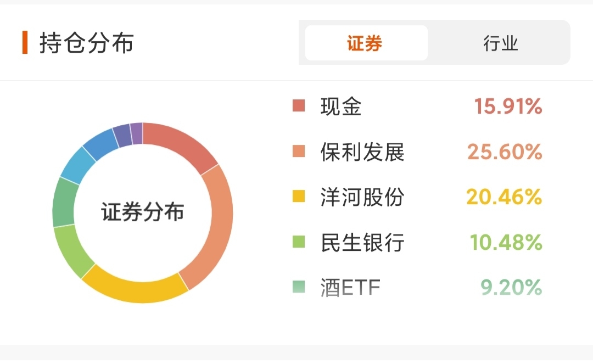Image resolution: width=593 pixels, height=364 pixels.
Task: Click the red 现金 legend swatch
Action: (x=299, y=106)
